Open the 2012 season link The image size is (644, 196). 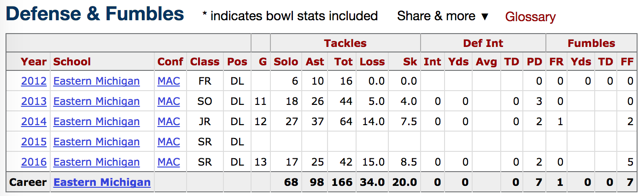(34, 81)
